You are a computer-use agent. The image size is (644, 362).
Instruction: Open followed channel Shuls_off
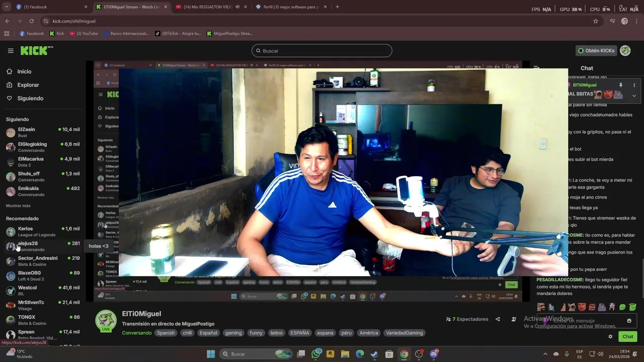[x=43, y=176]
